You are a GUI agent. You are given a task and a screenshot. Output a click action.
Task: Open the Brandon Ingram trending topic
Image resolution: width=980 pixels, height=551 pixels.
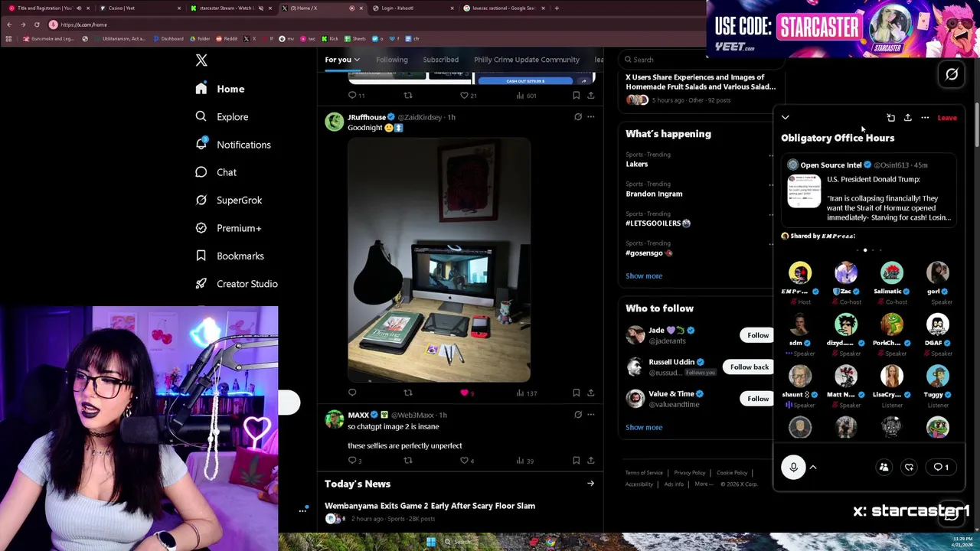coord(654,194)
